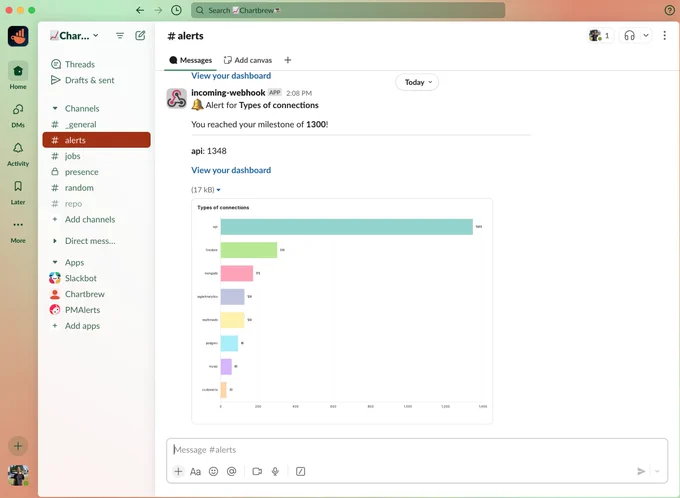This screenshot has width=680, height=498.
Task: Open the Chartbrew app
Action: pyautogui.click(x=96, y=294)
